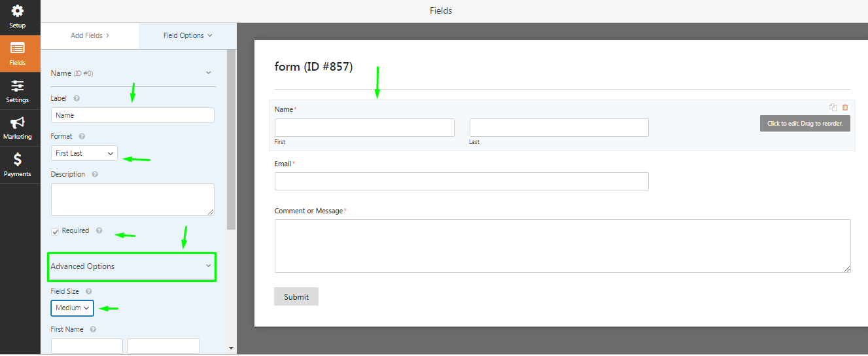Screen dimensions: 868x356
Task: Open the Payments dollar icon
Action: pyautogui.click(x=18, y=159)
